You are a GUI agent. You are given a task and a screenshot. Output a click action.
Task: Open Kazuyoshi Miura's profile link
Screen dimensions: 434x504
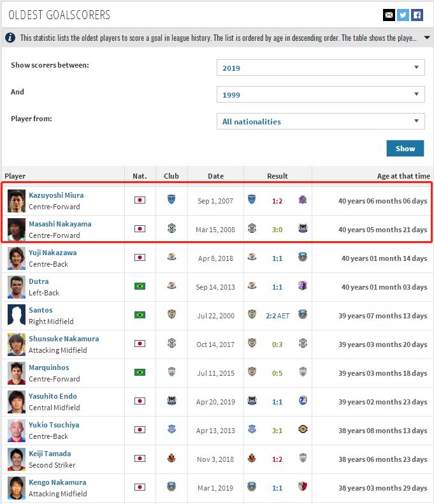click(x=56, y=195)
